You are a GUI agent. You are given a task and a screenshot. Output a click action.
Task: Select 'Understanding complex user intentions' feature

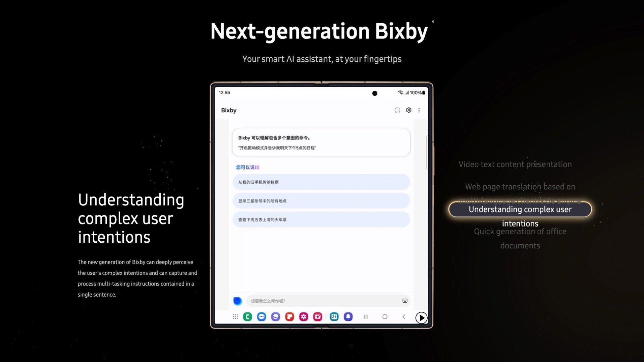[x=520, y=216]
